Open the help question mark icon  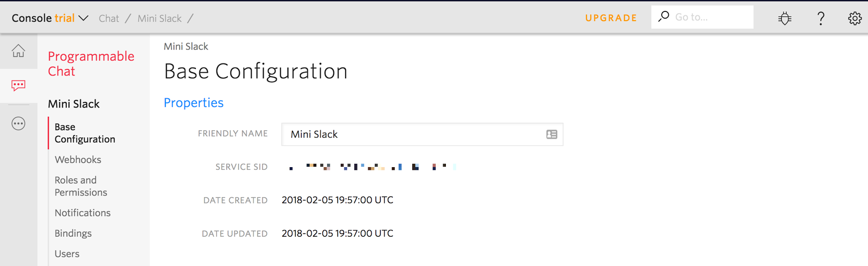[x=821, y=18]
